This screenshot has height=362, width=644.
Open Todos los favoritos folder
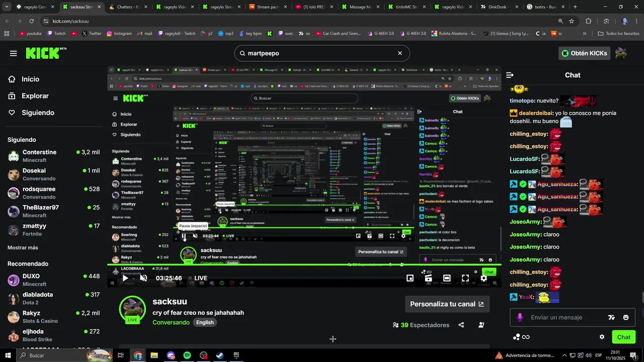[x=618, y=34]
